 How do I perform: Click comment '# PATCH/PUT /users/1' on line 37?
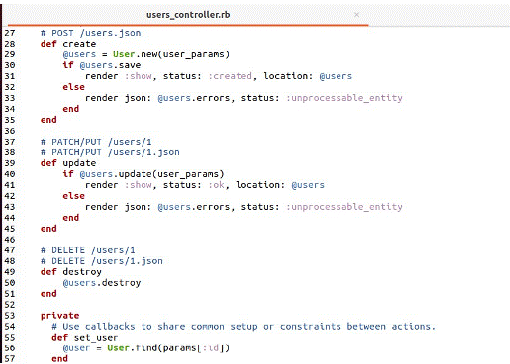pyautogui.click(x=96, y=142)
